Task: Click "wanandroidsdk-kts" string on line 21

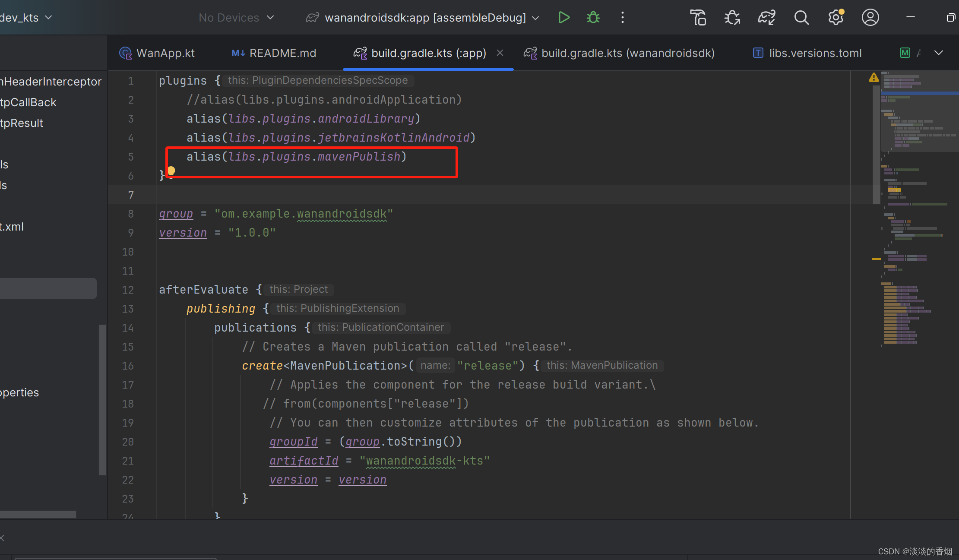Action: coord(424,461)
